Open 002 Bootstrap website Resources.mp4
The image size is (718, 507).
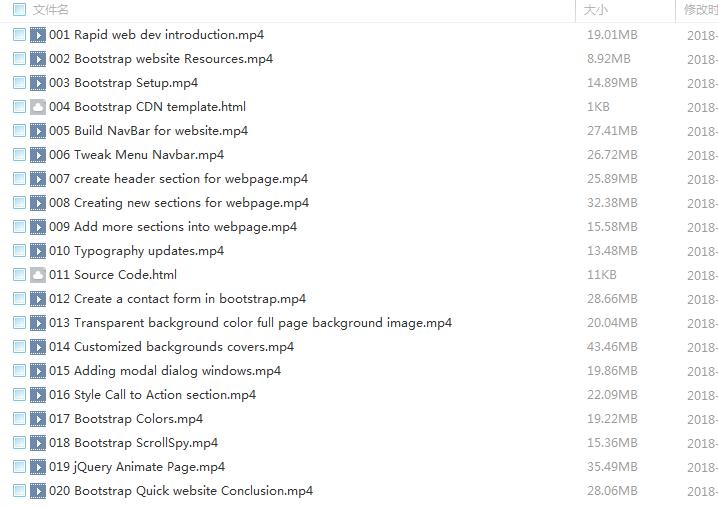click(x=161, y=59)
